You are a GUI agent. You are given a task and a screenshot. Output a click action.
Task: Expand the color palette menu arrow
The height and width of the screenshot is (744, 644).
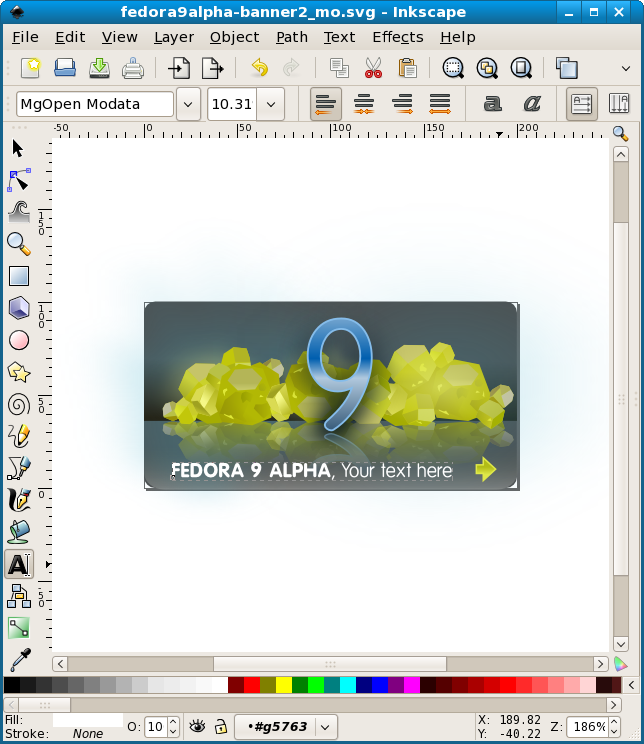click(x=631, y=685)
